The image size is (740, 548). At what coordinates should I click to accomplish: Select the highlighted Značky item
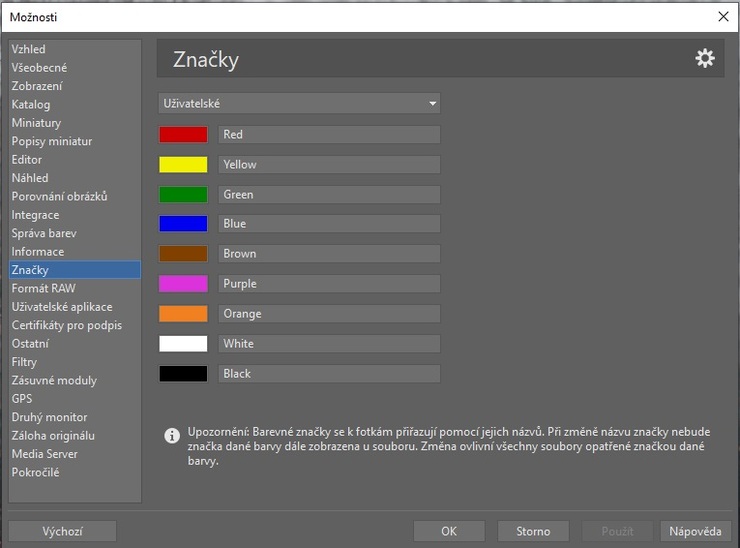75,270
